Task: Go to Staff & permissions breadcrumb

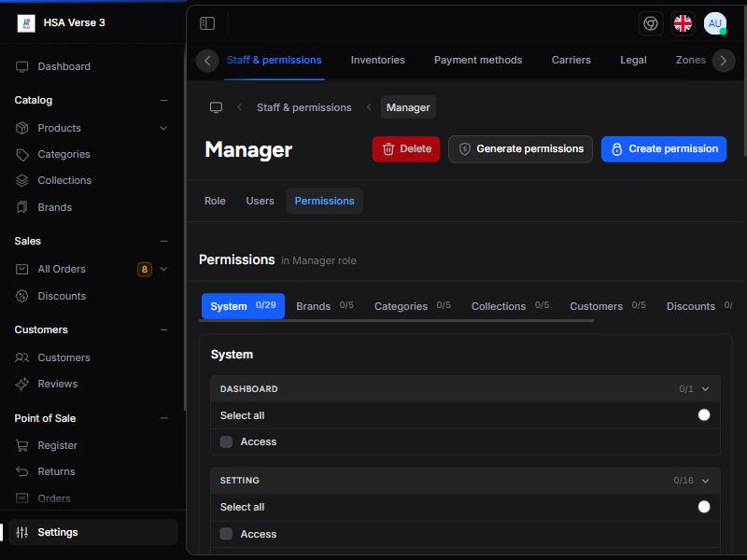Action: pos(304,107)
